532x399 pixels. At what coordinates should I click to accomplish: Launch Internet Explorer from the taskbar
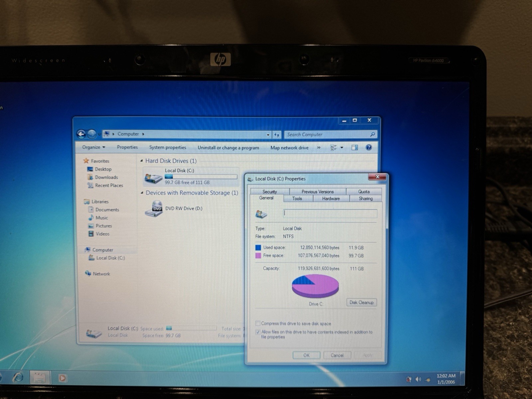point(18,377)
